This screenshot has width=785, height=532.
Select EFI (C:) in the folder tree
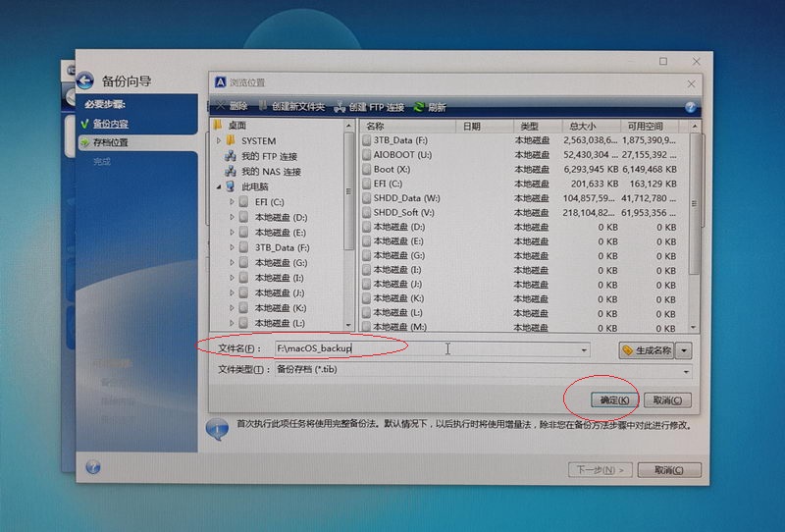pyautogui.click(x=269, y=202)
